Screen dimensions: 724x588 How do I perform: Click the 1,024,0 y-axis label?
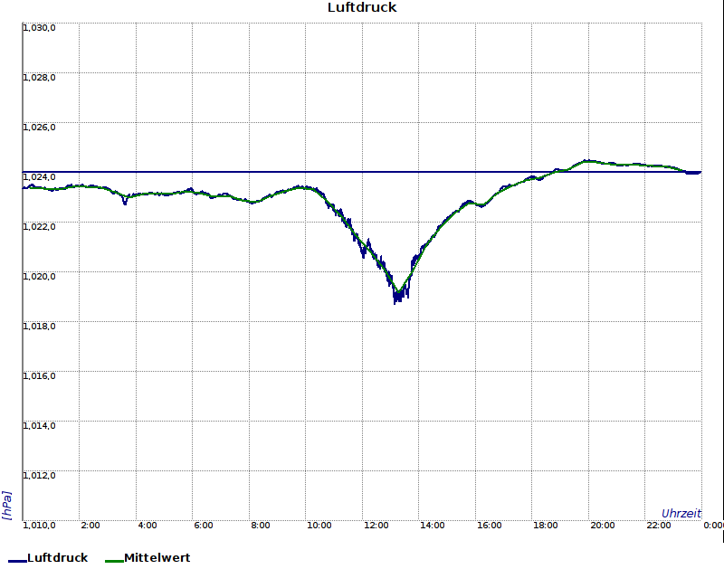coord(39,177)
